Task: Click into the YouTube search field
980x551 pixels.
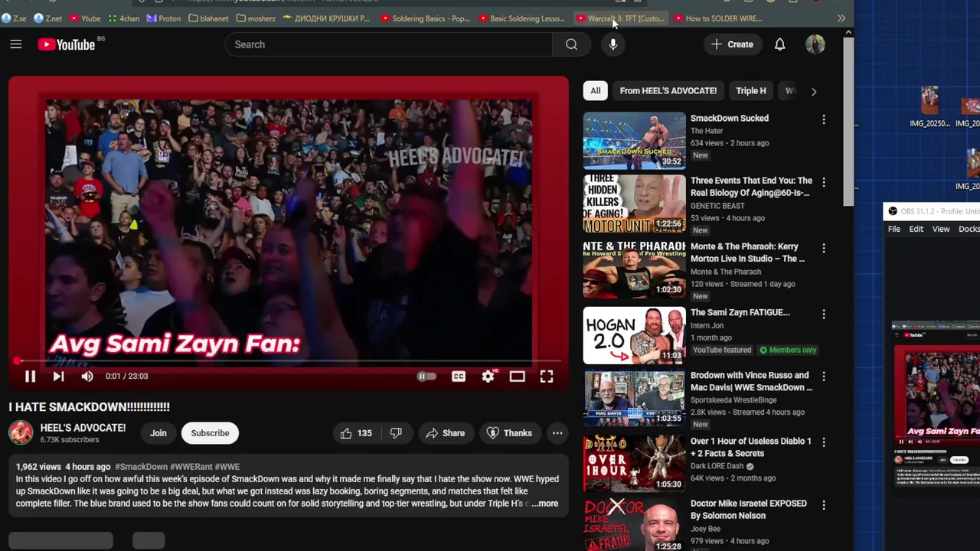Action: pos(388,44)
